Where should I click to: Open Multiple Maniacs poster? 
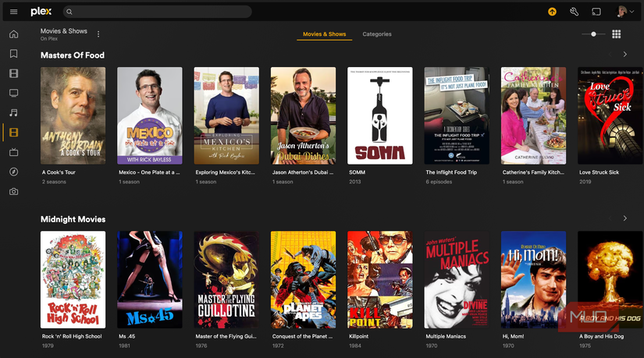(x=457, y=279)
